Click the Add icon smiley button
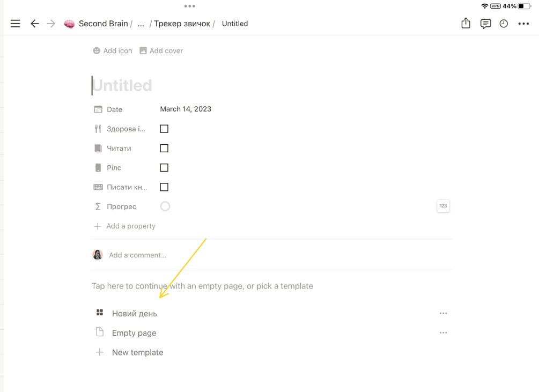 click(x=112, y=50)
